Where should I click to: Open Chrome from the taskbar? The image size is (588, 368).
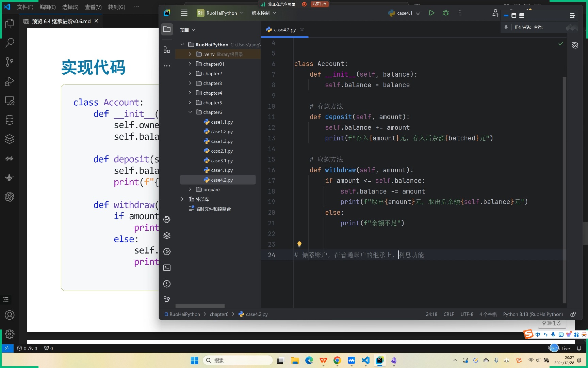(337, 361)
